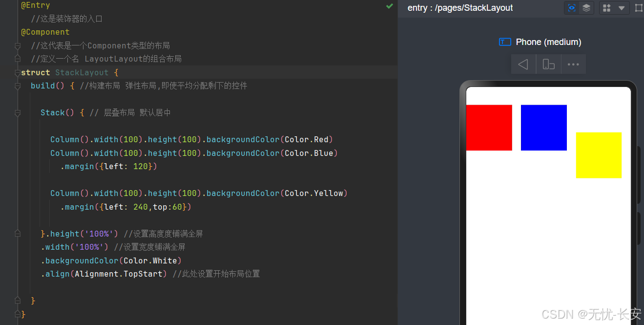
Task: Click the rotate device orientation icon
Action: [x=549, y=64]
